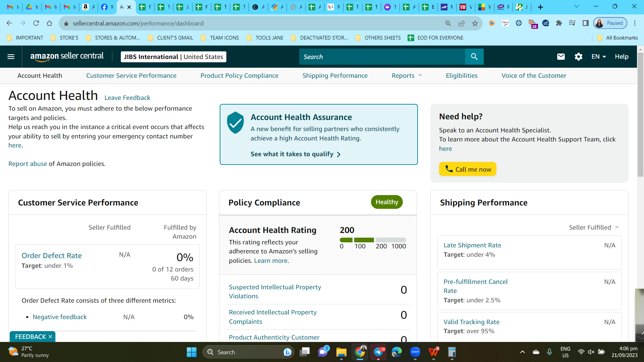
Task: Open the Order Defect Rate link
Action: pyautogui.click(x=52, y=255)
